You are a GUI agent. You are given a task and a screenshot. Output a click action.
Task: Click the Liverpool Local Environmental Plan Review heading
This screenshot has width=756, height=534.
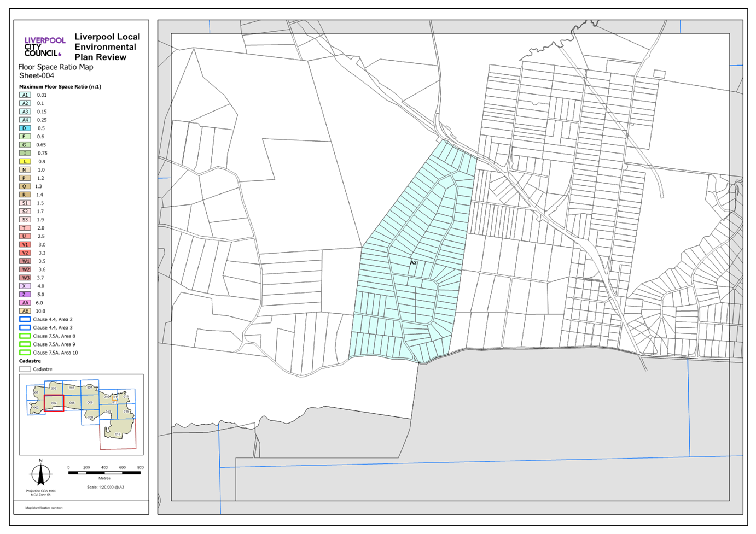click(107, 47)
